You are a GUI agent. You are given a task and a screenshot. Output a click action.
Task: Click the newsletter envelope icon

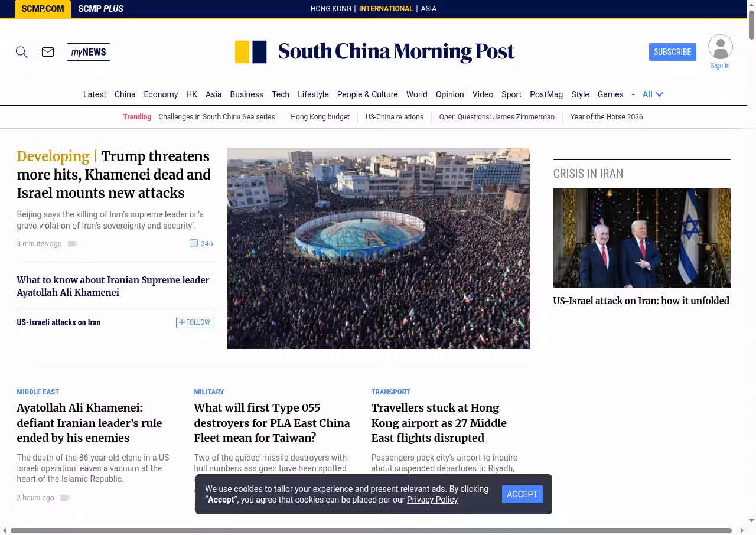coord(48,52)
